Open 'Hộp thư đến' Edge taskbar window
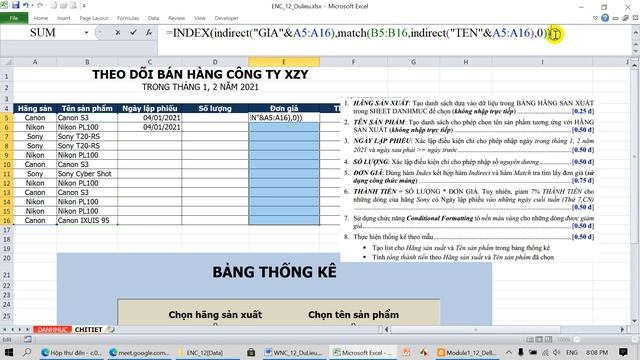Viewport: 640px width, 360px height. pyautogui.click(x=72, y=352)
